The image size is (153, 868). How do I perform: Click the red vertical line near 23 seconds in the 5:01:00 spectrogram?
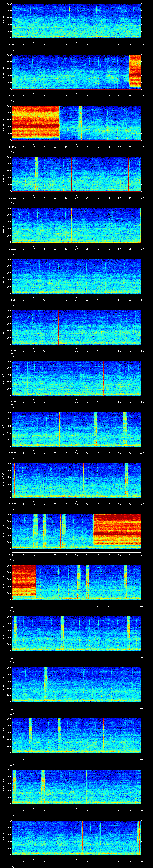point(61,21)
